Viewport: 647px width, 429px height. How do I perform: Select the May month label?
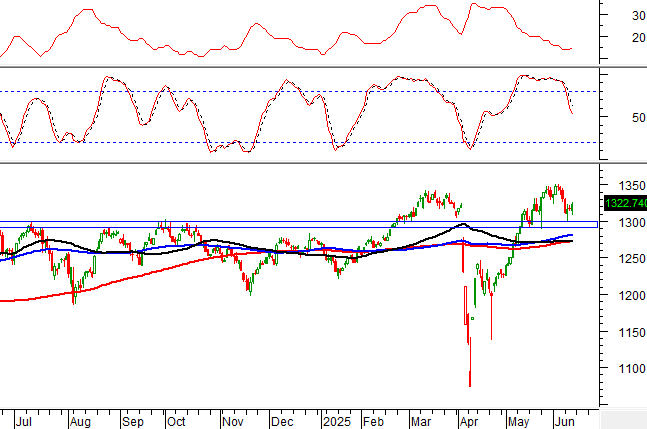click(518, 422)
